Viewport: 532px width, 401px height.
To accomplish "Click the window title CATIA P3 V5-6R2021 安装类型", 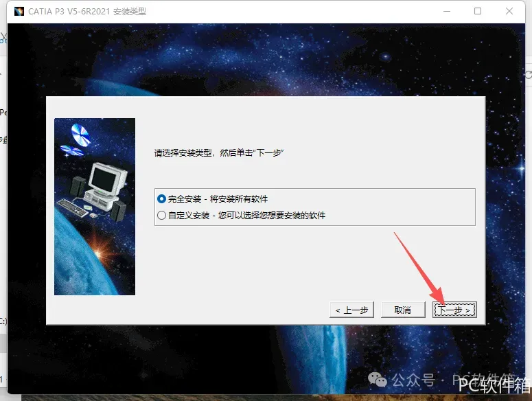I will click(87, 12).
